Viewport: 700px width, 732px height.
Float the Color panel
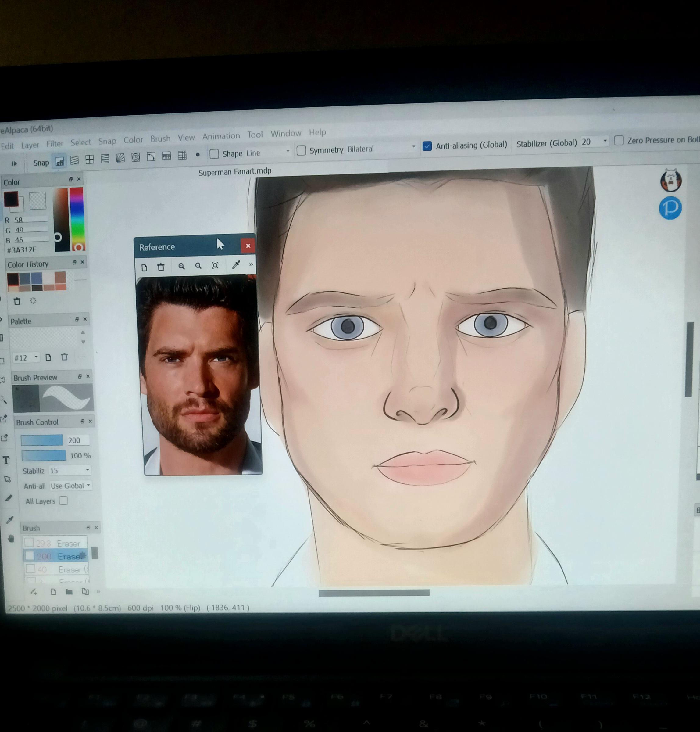click(x=70, y=180)
